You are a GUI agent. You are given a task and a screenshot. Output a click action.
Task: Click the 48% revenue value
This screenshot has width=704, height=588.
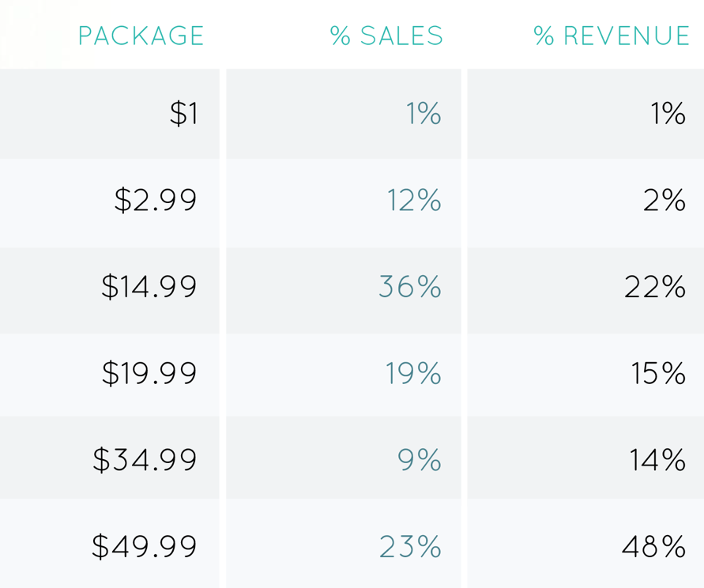click(653, 547)
